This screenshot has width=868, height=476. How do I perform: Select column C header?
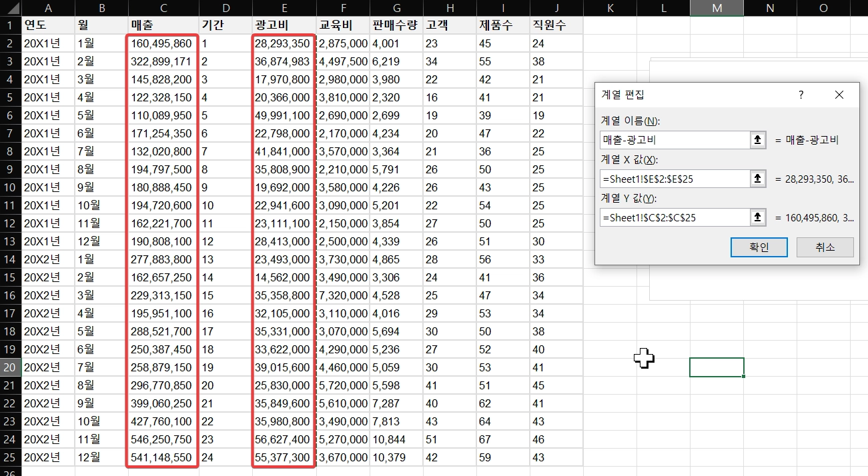[162, 8]
